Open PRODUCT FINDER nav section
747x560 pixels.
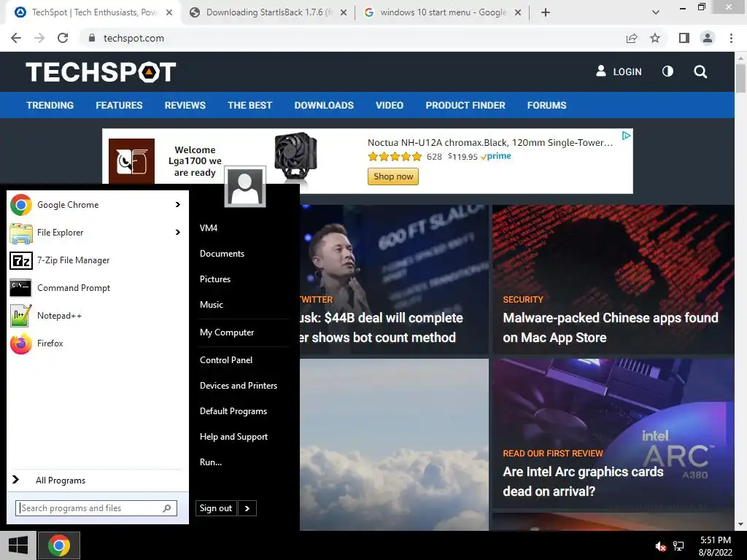tap(465, 105)
